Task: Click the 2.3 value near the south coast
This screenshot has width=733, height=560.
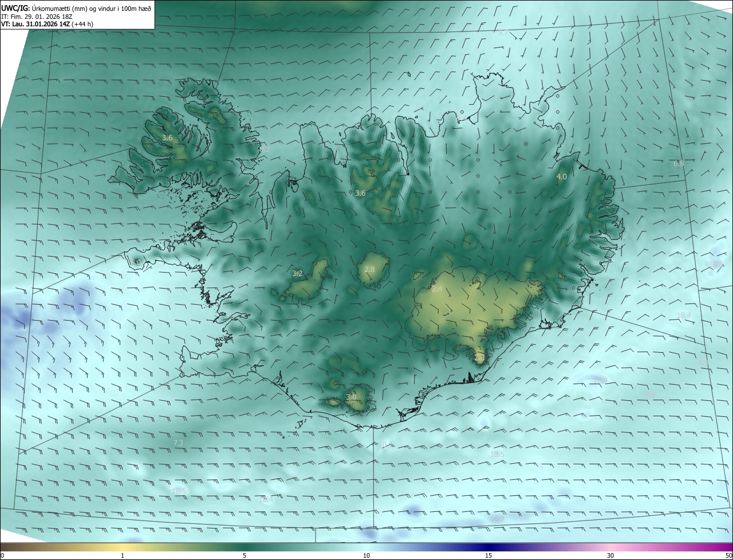Action: (x=479, y=358)
